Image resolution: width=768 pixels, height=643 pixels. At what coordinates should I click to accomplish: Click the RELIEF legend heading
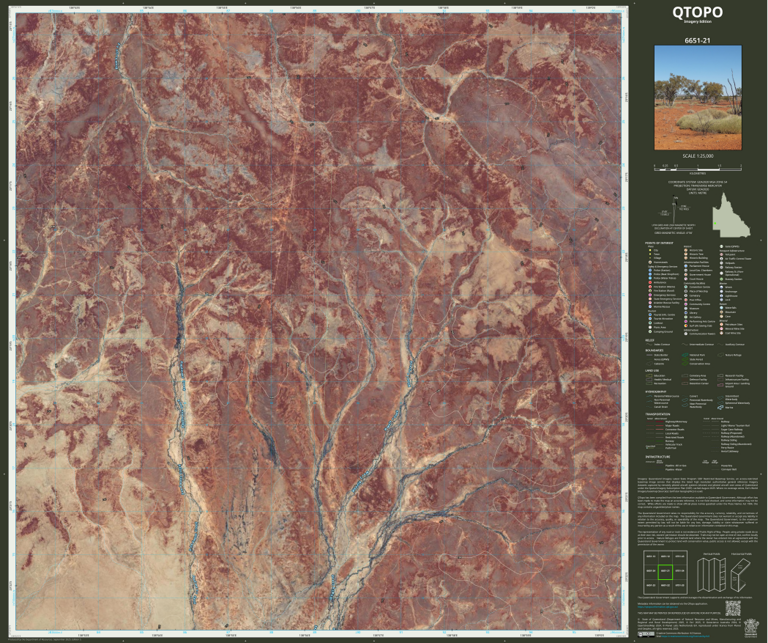coord(649,339)
